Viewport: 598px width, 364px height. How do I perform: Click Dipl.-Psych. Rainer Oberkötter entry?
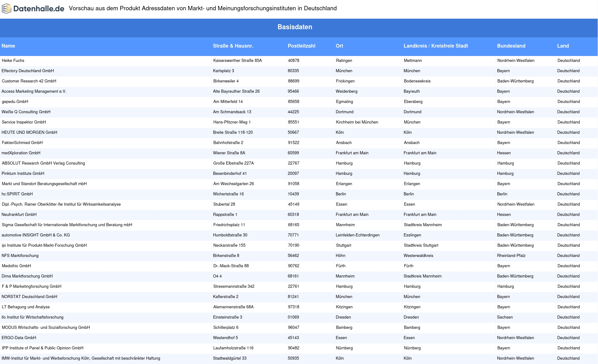pos(61,204)
